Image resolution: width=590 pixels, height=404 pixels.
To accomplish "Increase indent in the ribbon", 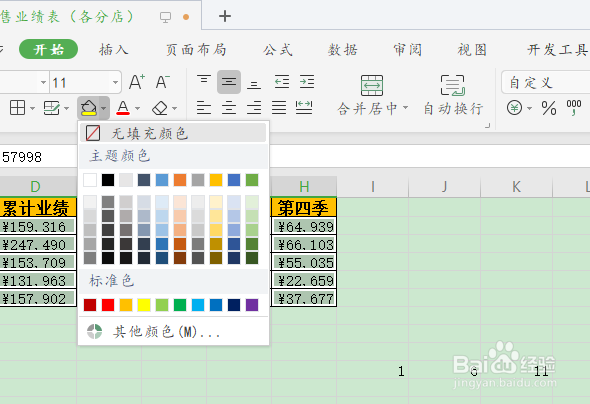I will click(307, 82).
